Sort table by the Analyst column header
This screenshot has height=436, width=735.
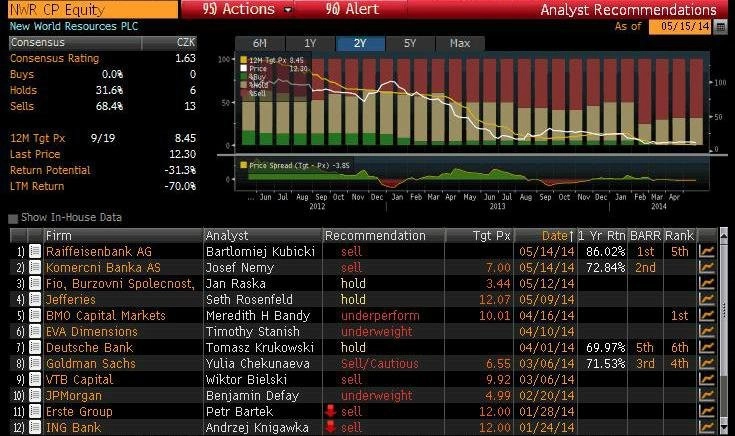pos(263,235)
